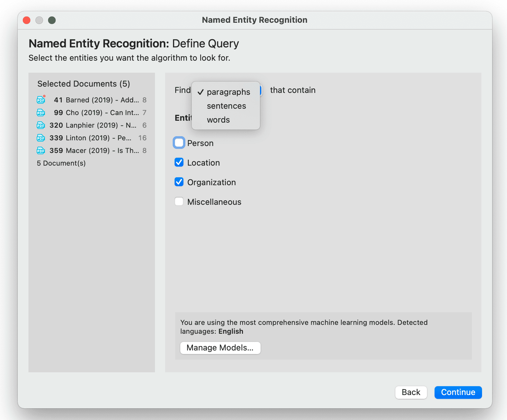The image size is (507, 420).
Task: Click the Person entity label
Action: (200, 143)
